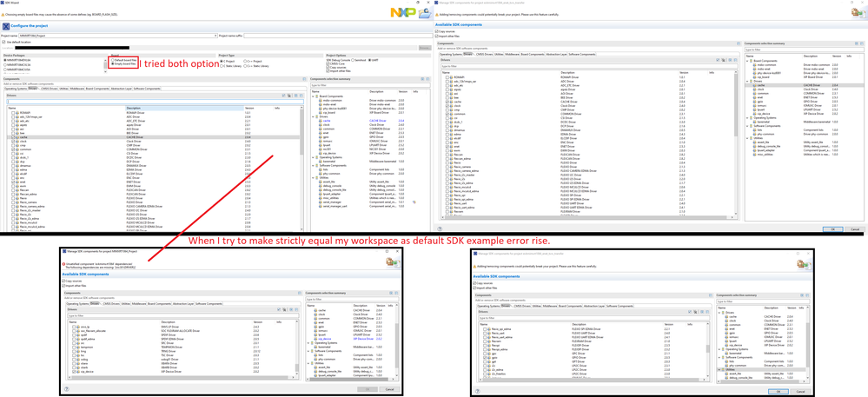Viewport: 868px width, 397px height.
Task: Click the Drivers filter box in SDK Wizard
Action: tap(155, 102)
